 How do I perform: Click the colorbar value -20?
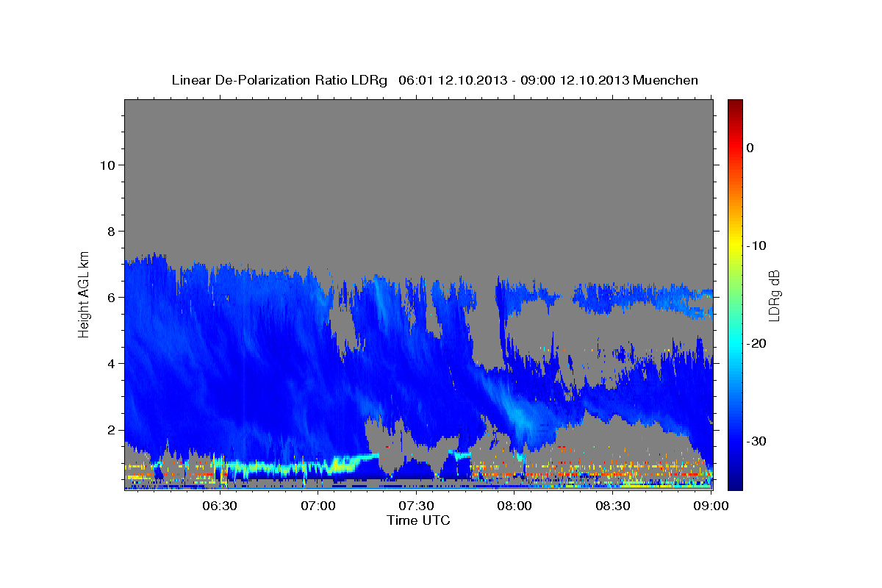pos(756,343)
